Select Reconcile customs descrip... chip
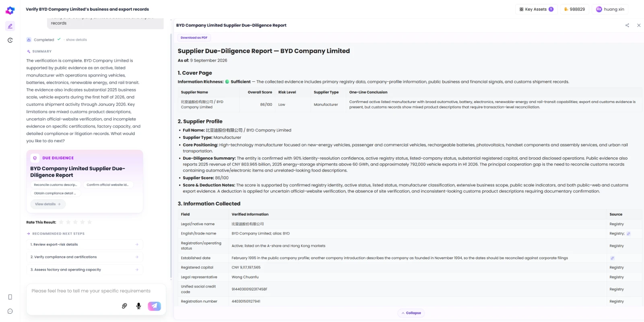 pos(56,185)
